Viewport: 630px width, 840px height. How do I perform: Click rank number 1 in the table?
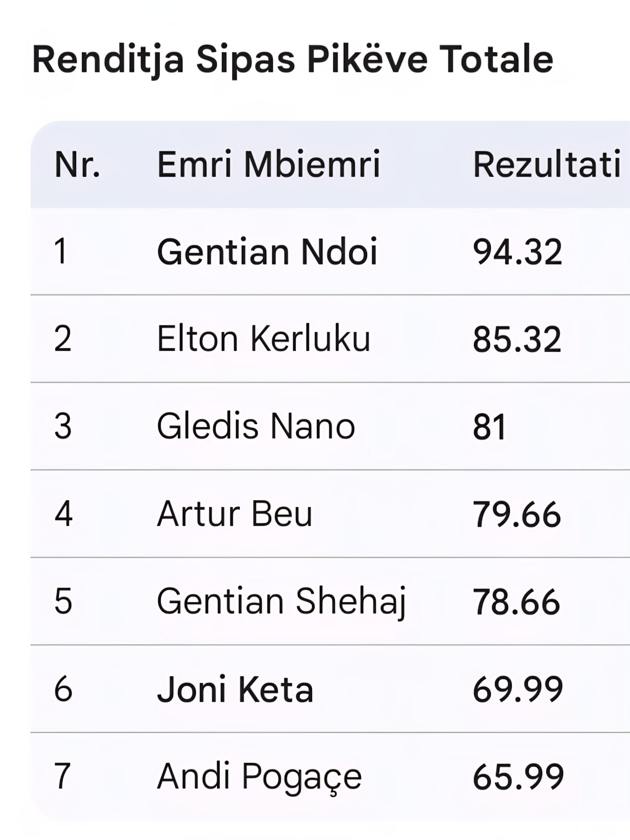(x=62, y=252)
